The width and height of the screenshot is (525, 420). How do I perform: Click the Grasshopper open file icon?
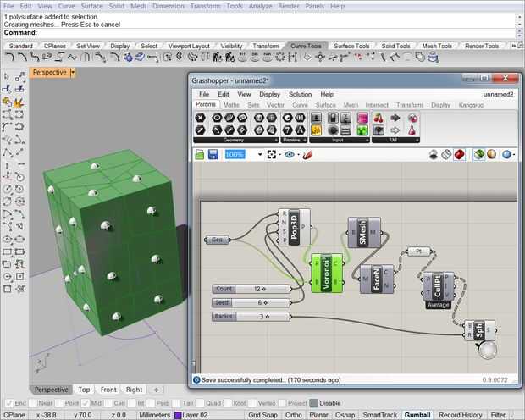(x=200, y=155)
